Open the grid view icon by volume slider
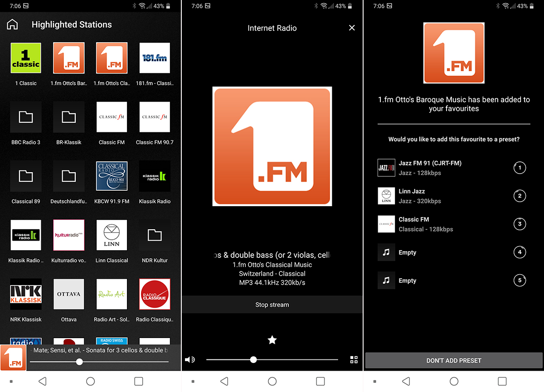Viewport: 544px width, 392px height. coord(354,360)
